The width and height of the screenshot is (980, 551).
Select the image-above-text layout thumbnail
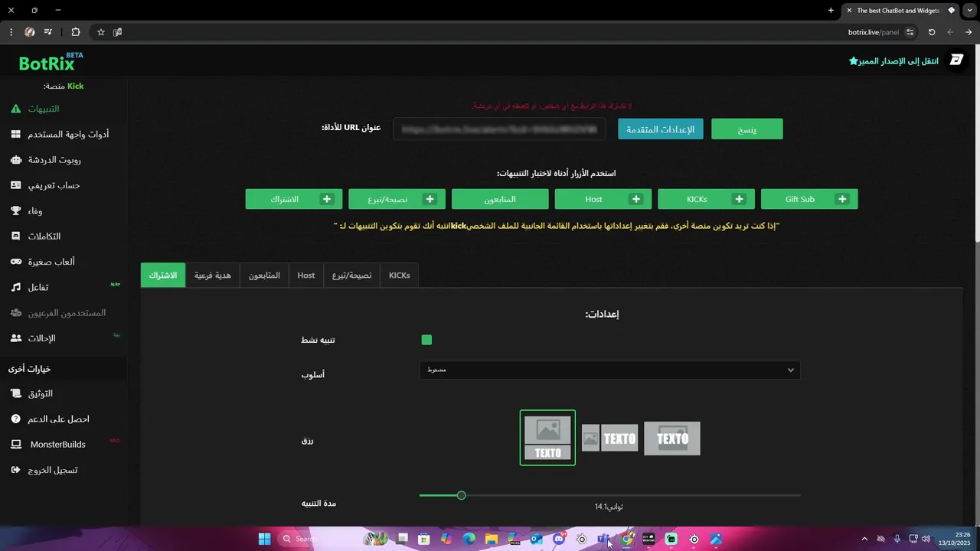click(547, 438)
